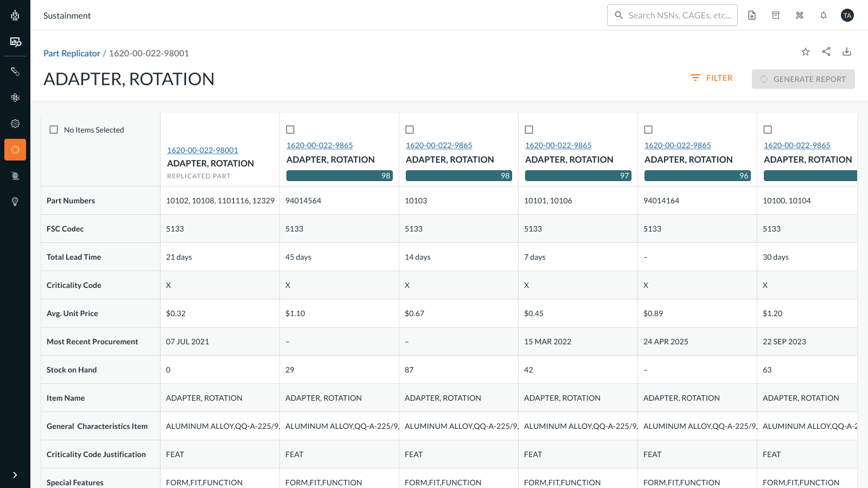Click the file upload icon in header

pos(752,15)
